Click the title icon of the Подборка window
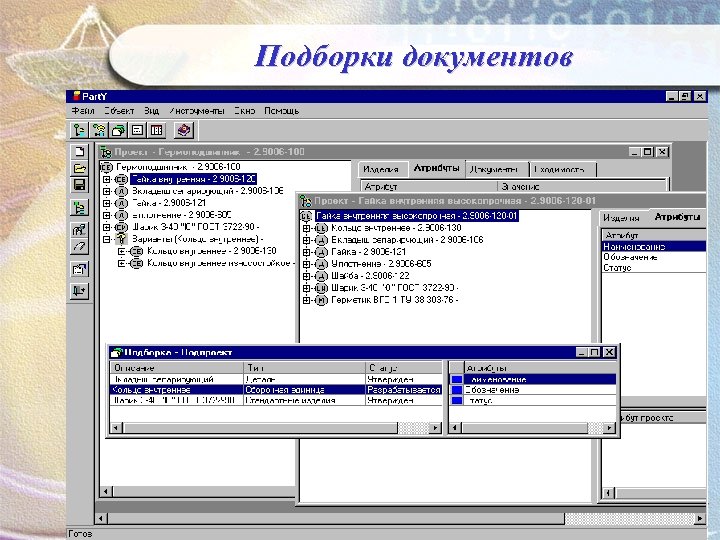 [116, 353]
